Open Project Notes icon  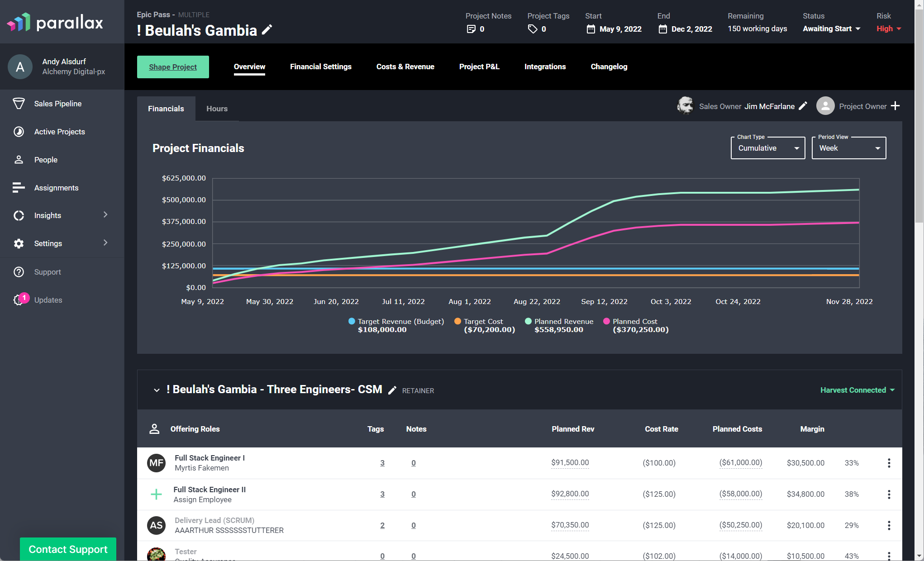tap(471, 29)
